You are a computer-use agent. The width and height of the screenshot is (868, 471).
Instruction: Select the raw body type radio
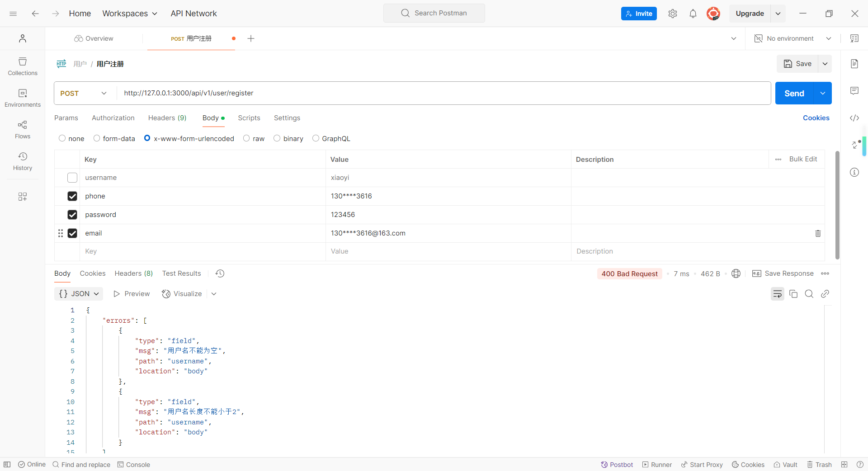coord(246,138)
